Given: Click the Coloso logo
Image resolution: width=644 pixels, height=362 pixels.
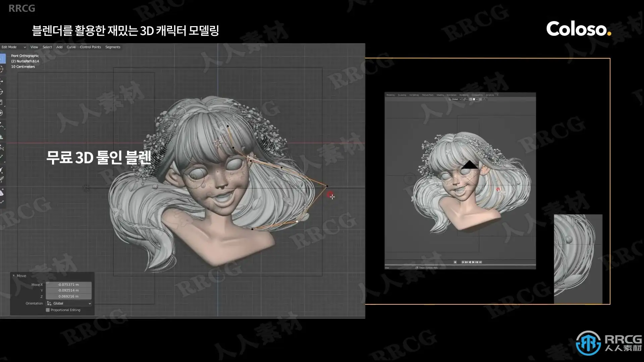Looking at the screenshot, I should click(x=578, y=29).
